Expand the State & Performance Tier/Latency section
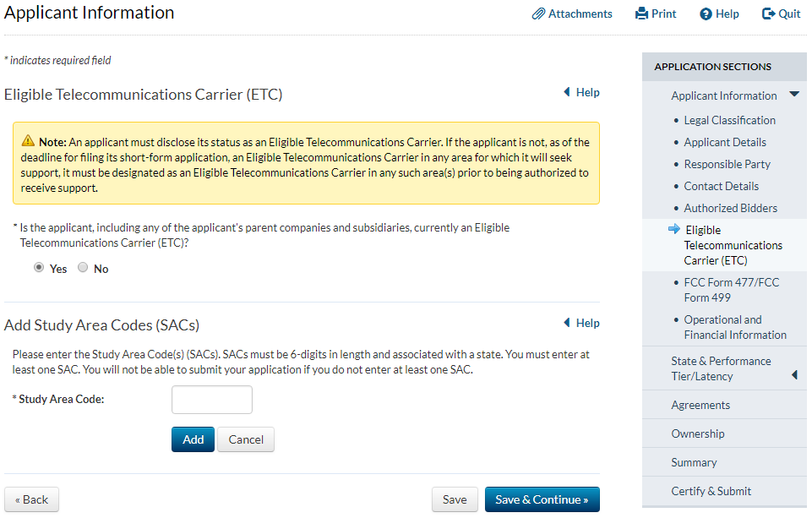812x518 pixels. (x=794, y=374)
